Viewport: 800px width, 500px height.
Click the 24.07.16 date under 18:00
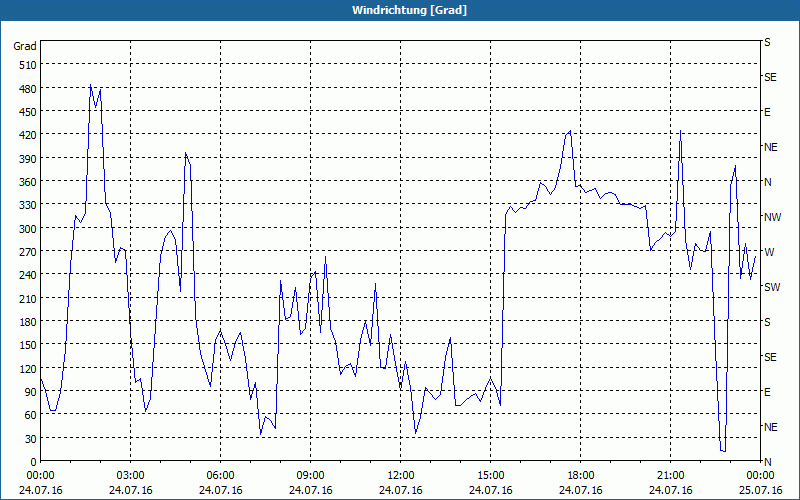(581, 490)
